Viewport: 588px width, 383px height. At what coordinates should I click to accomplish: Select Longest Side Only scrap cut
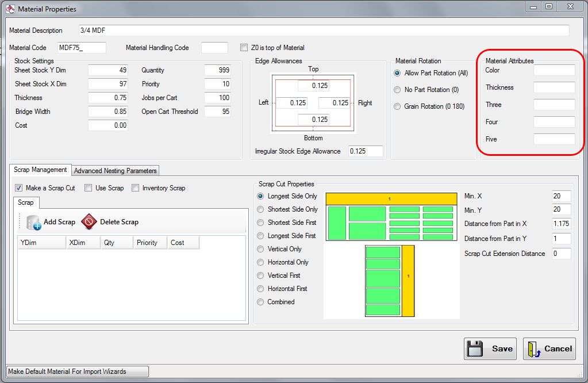pos(260,196)
